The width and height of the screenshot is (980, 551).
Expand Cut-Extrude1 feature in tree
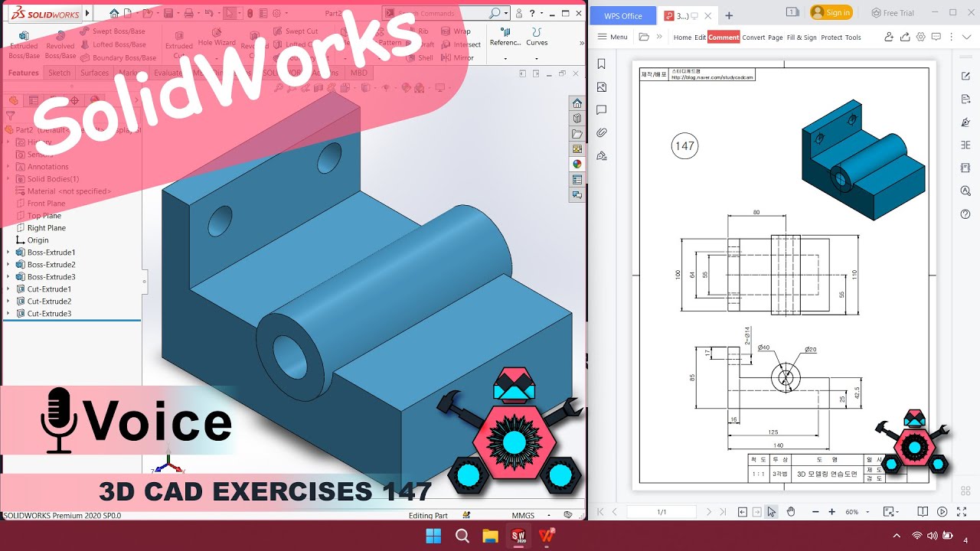pyautogui.click(x=8, y=289)
